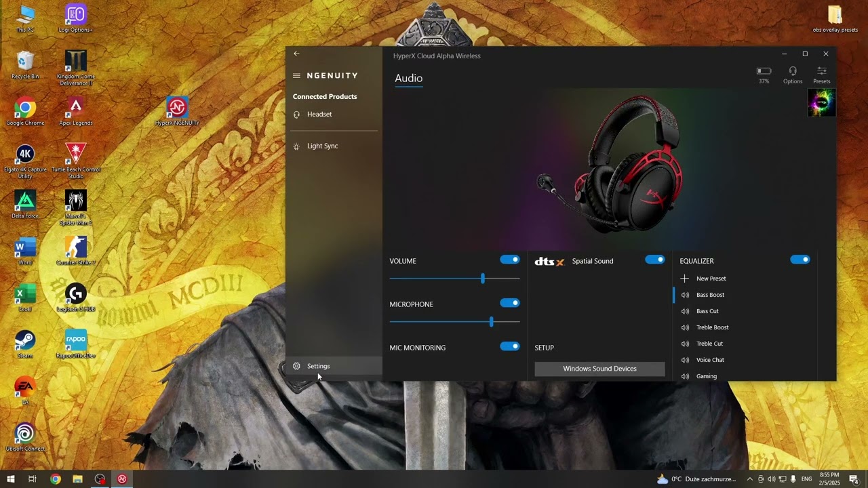868x488 pixels.
Task: Toggle the Microphone switch
Action: 510,303
